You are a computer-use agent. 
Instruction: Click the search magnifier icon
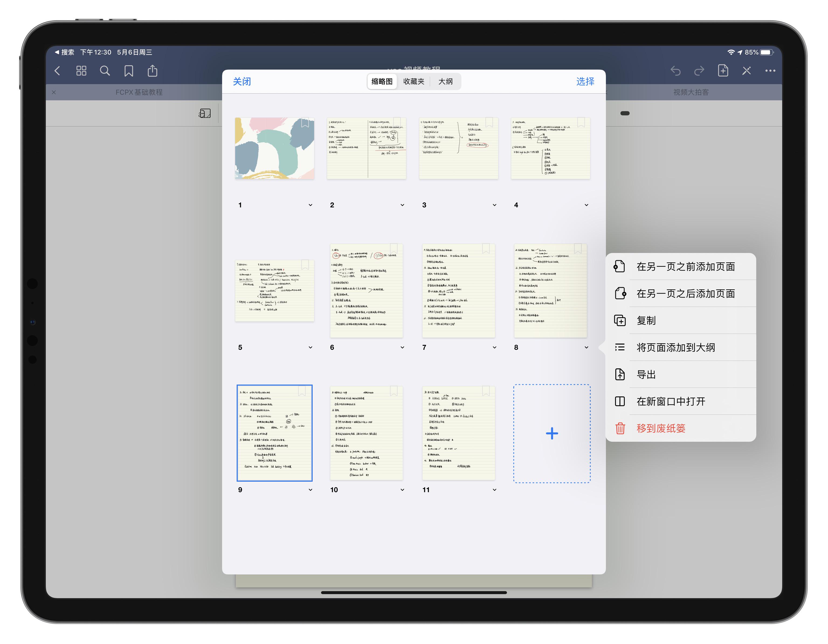point(105,71)
